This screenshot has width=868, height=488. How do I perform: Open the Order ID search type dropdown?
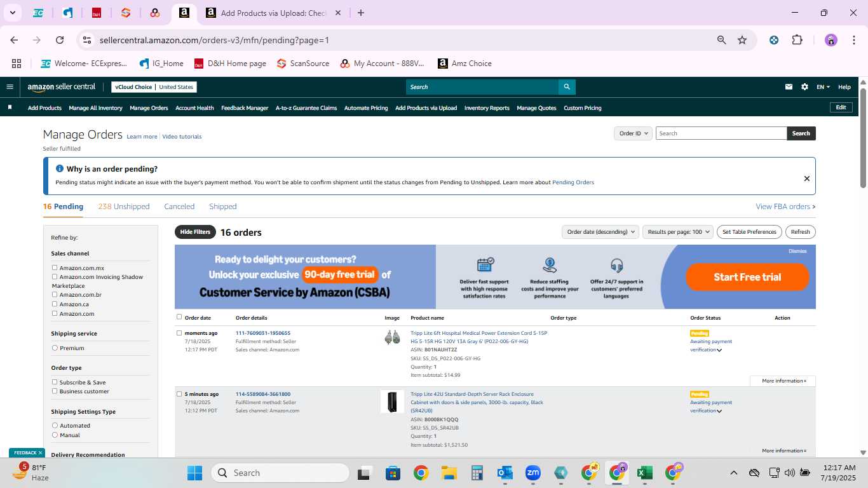tap(634, 133)
